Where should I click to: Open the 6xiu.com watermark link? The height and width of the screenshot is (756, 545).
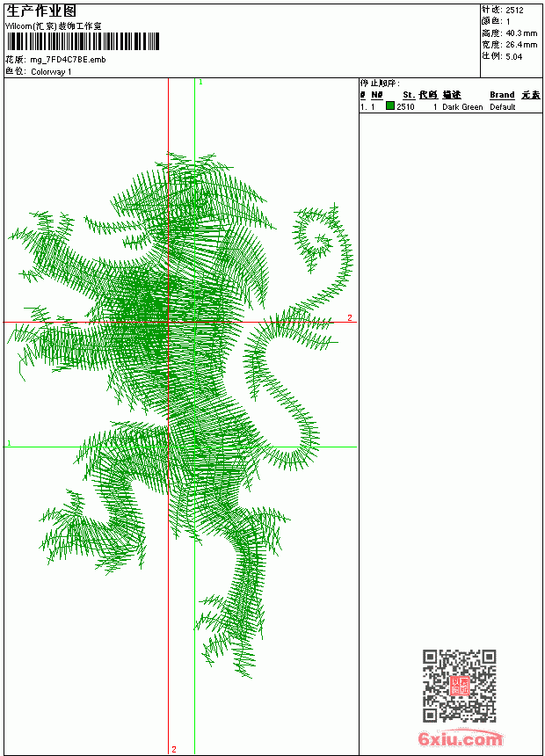461,738
